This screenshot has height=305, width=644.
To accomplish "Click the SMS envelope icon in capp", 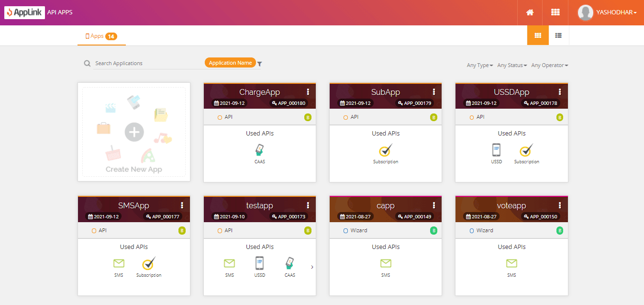I will click(x=386, y=263).
